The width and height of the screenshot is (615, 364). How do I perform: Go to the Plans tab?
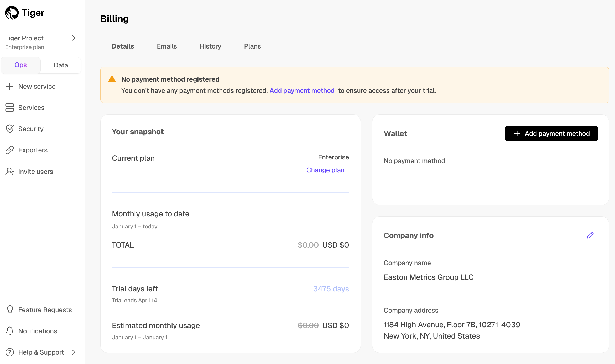252,46
